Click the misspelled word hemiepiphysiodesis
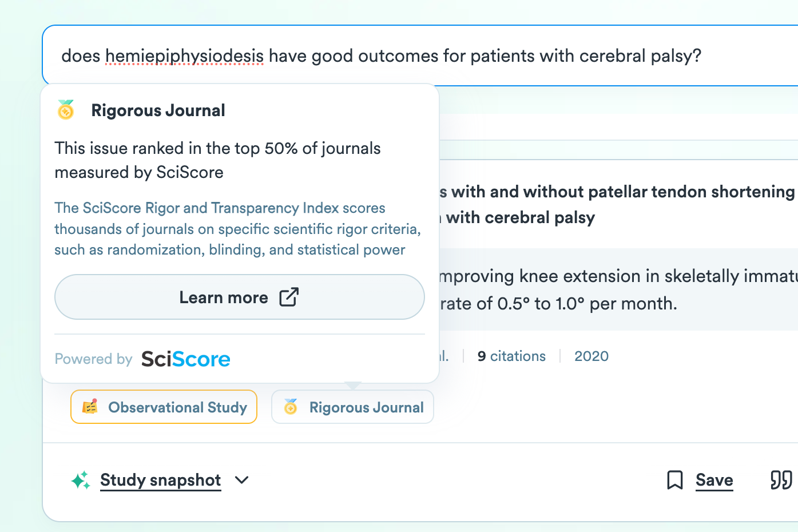 click(x=184, y=56)
